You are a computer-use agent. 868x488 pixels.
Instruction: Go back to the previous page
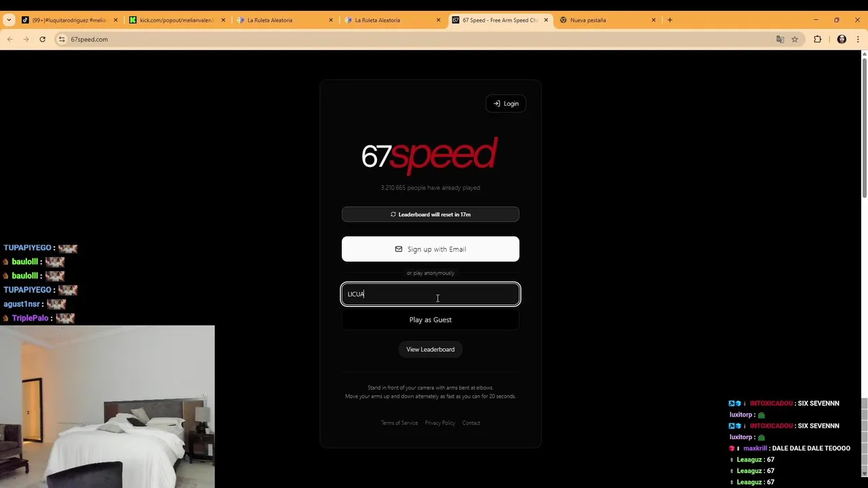coord(10,39)
